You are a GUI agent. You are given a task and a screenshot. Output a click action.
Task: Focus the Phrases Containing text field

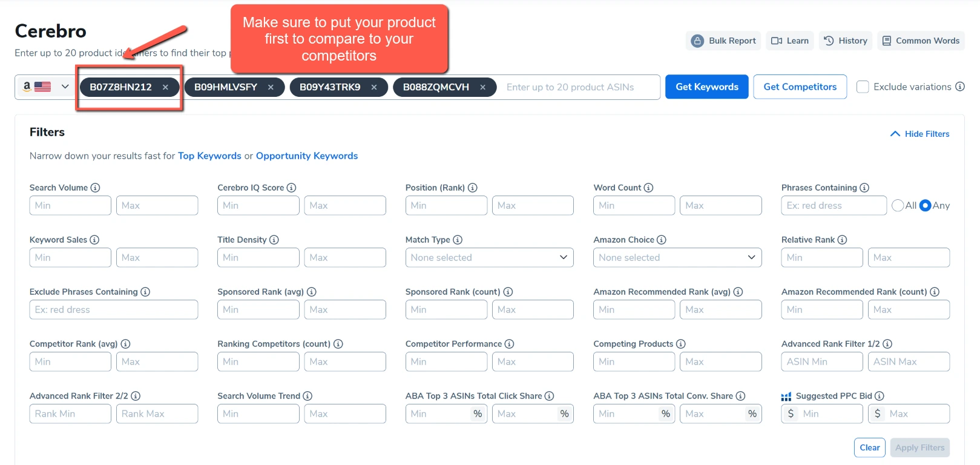point(834,205)
